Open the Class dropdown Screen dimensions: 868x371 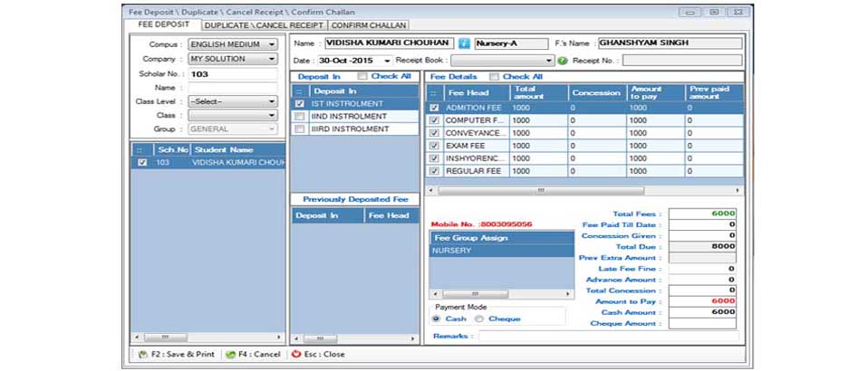[x=272, y=116]
